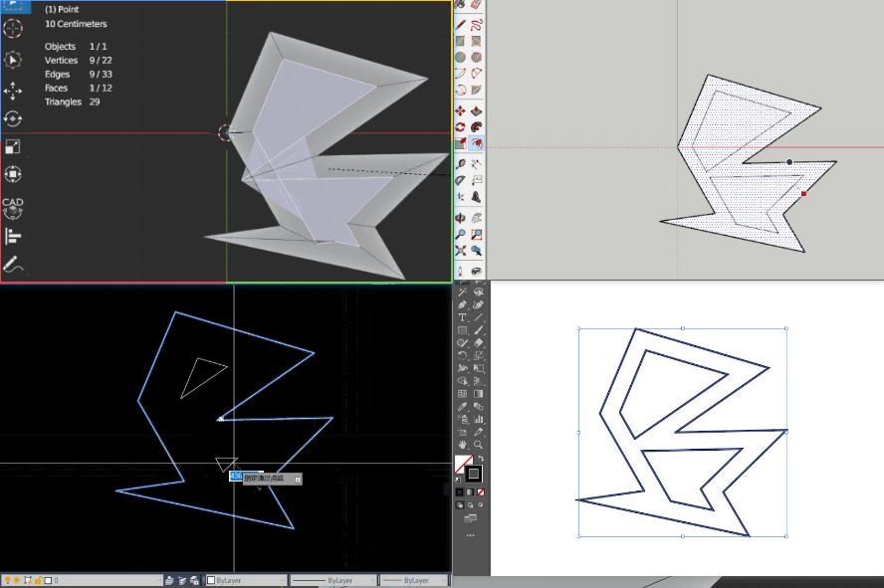Select Illustrator's Gradient tool
This screenshot has width=884, height=588.
coord(479,394)
